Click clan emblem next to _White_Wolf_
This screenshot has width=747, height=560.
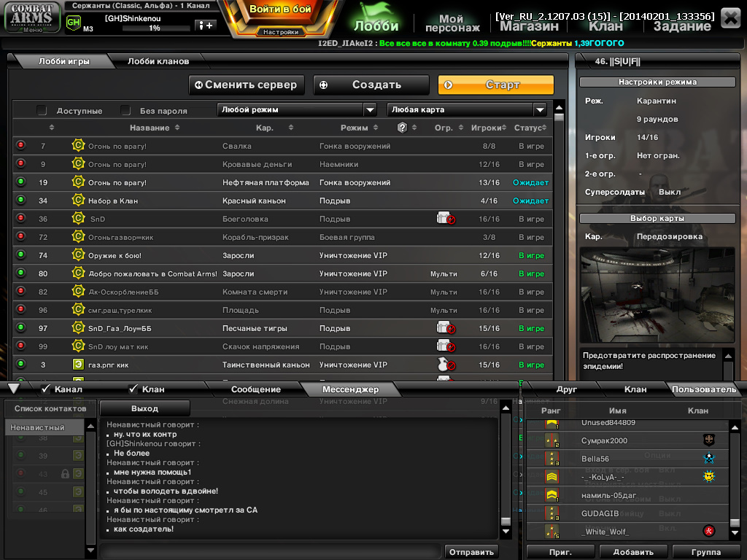point(709,531)
